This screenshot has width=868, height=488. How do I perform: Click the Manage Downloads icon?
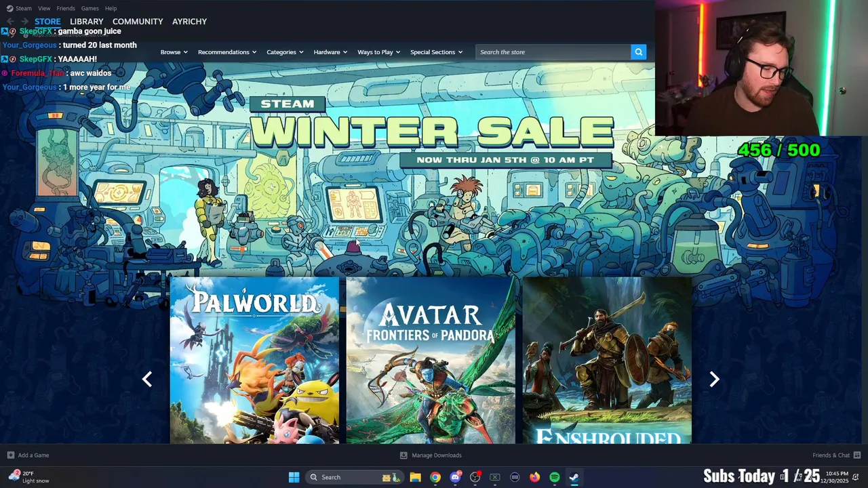pyautogui.click(x=403, y=455)
